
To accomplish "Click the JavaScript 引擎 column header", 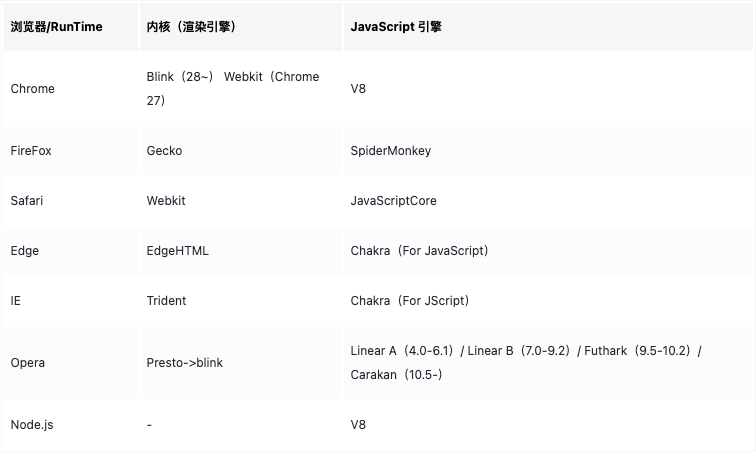I will [396, 27].
